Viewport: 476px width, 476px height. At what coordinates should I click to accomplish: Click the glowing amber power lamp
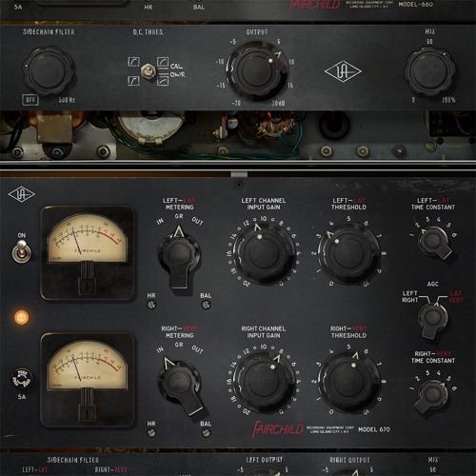pos(22,317)
